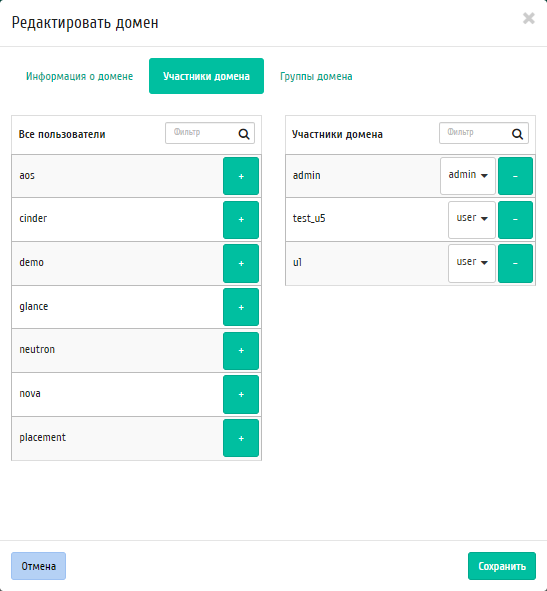Remove admin from domain members

[515, 176]
